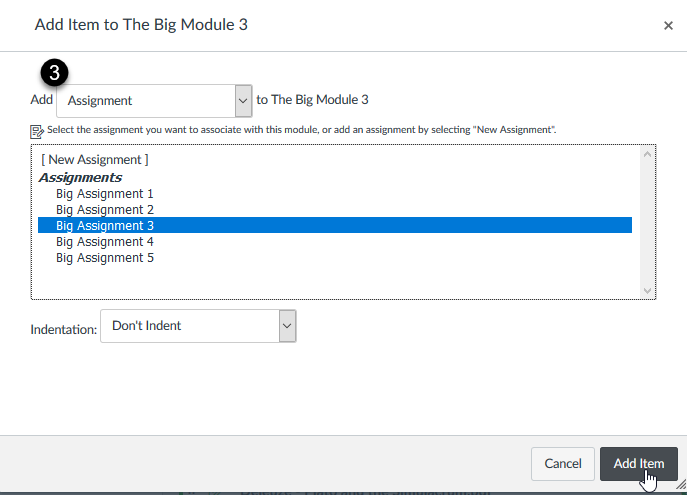687x495 pixels.
Task: Click the Cancel button
Action: coord(563,463)
